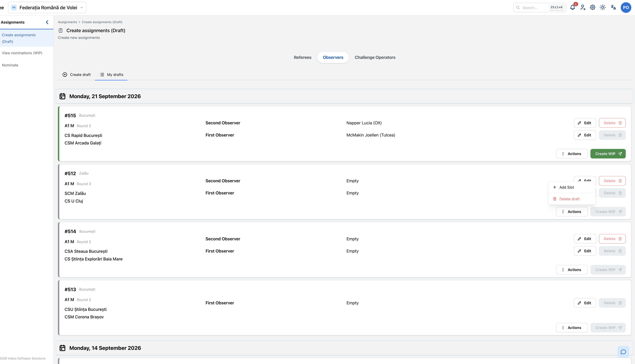The image size is (635, 364).
Task: Delete Second Observer slot on match #514
Action: click(x=612, y=239)
